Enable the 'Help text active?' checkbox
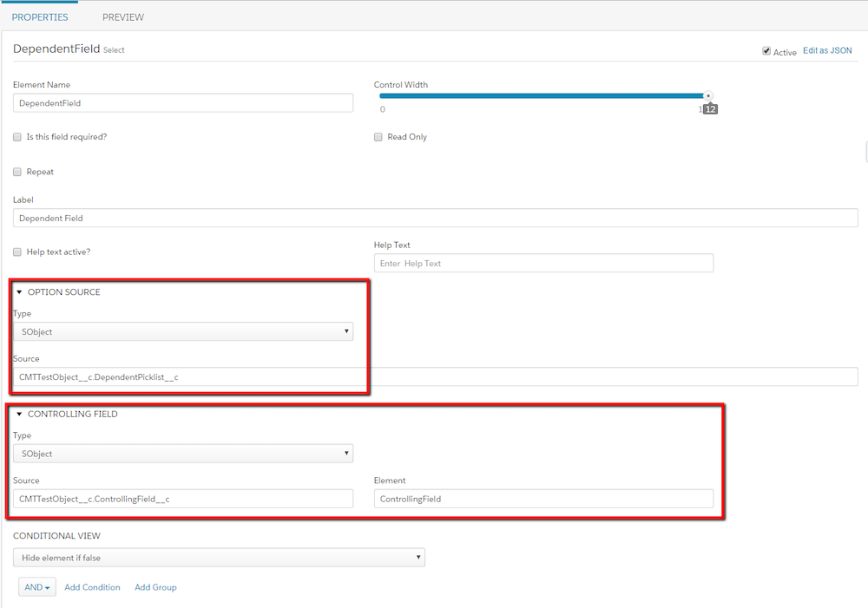The height and width of the screenshot is (608, 868). tap(17, 252)
